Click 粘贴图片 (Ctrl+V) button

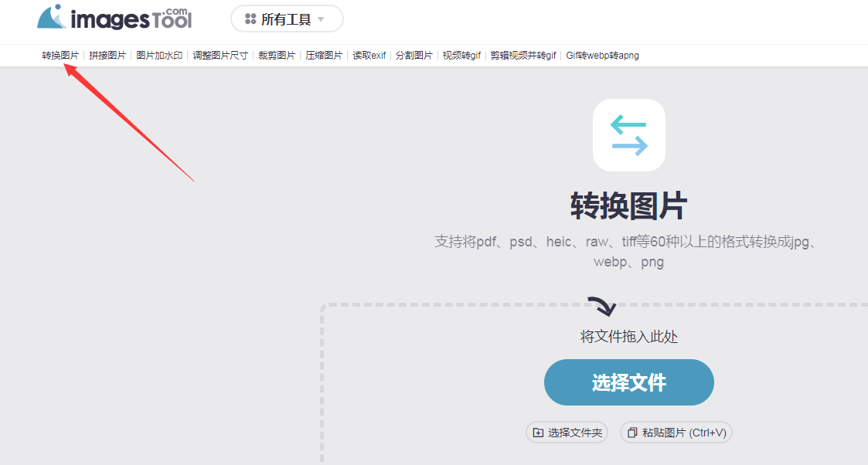(x=676, y=433)
